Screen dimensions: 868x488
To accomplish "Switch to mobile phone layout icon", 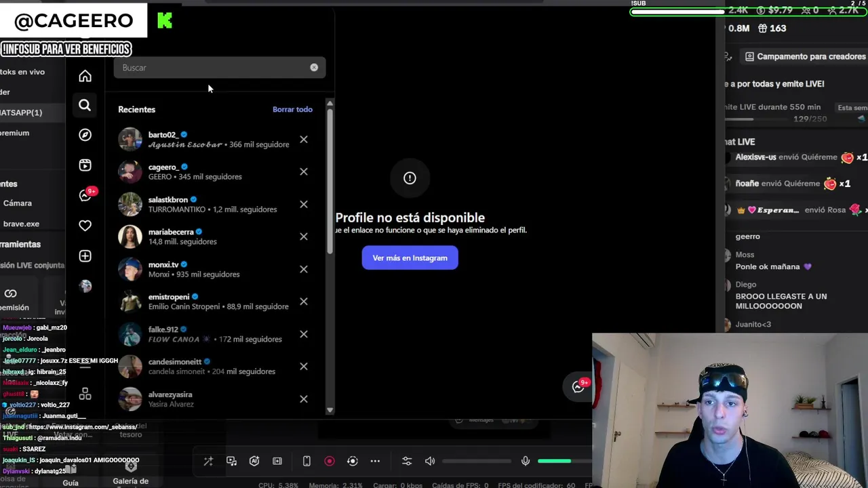I will tap(307, 461).
